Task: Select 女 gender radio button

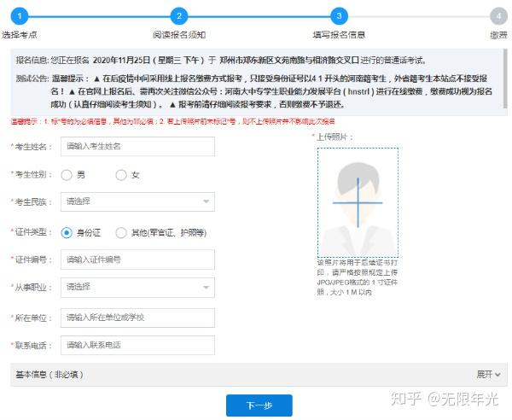Action: point(121,175)
